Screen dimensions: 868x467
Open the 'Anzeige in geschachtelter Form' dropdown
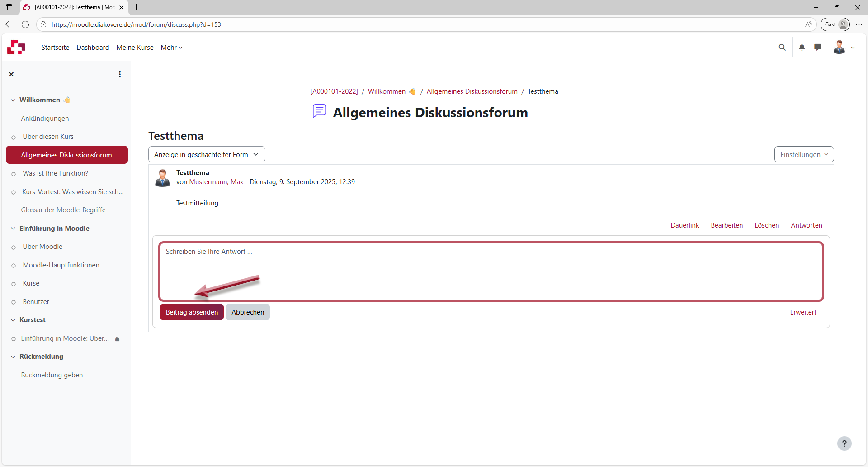(207, 154)
